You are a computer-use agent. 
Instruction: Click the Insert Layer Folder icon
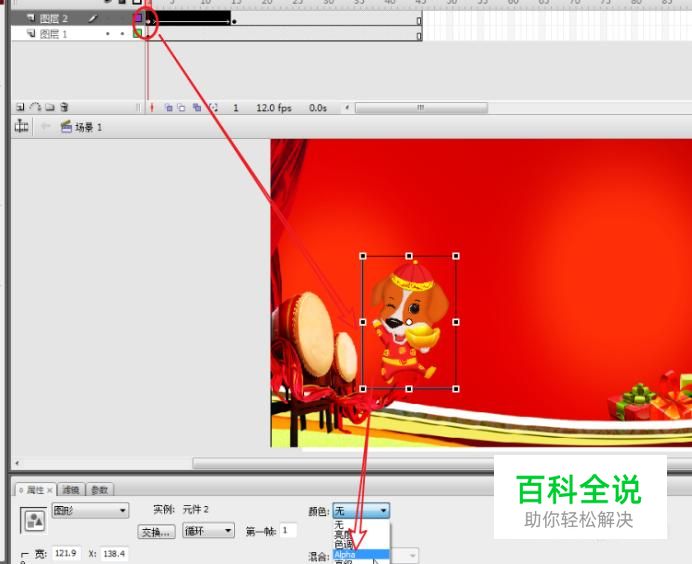coord(50,107)
